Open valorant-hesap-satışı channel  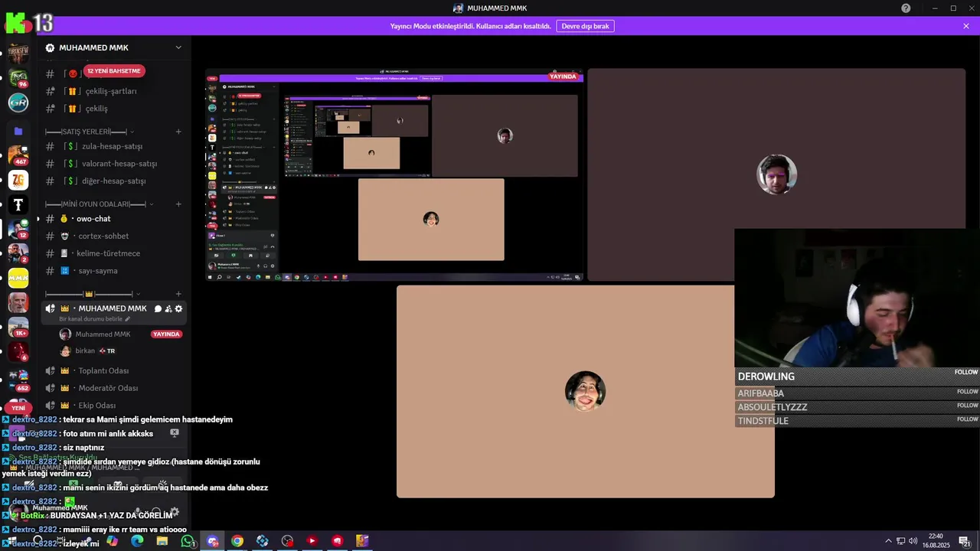tap(114, 164)
